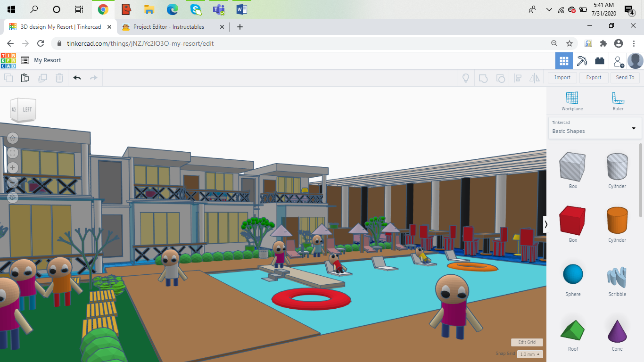Click the Align tool icon
The image size is (644, 362).
coord(518,78)
